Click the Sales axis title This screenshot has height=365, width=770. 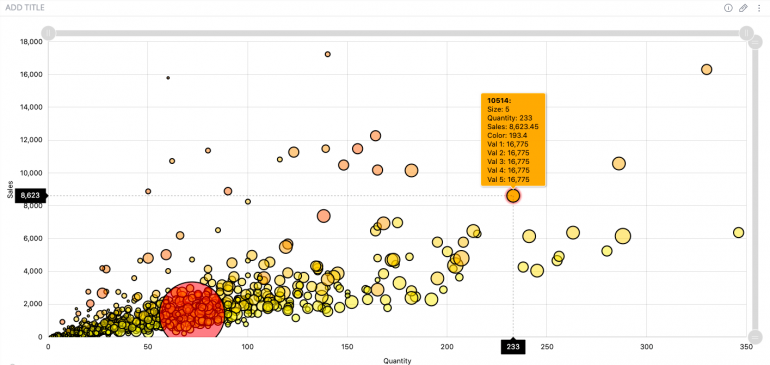click(x=10, y=190)
